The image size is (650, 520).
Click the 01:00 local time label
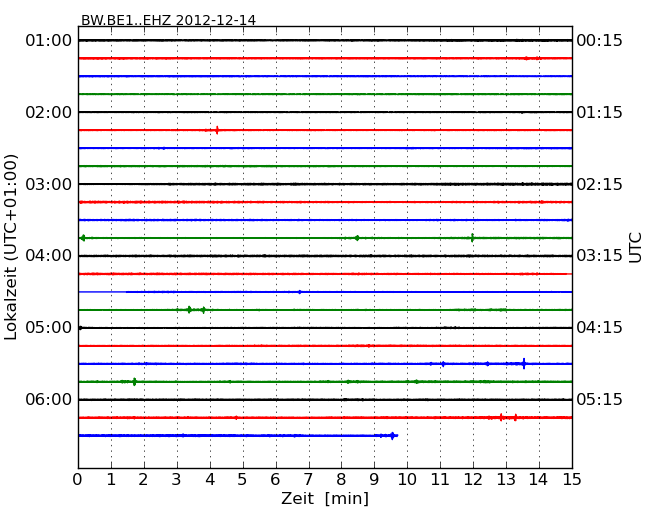tap(49, 41)
